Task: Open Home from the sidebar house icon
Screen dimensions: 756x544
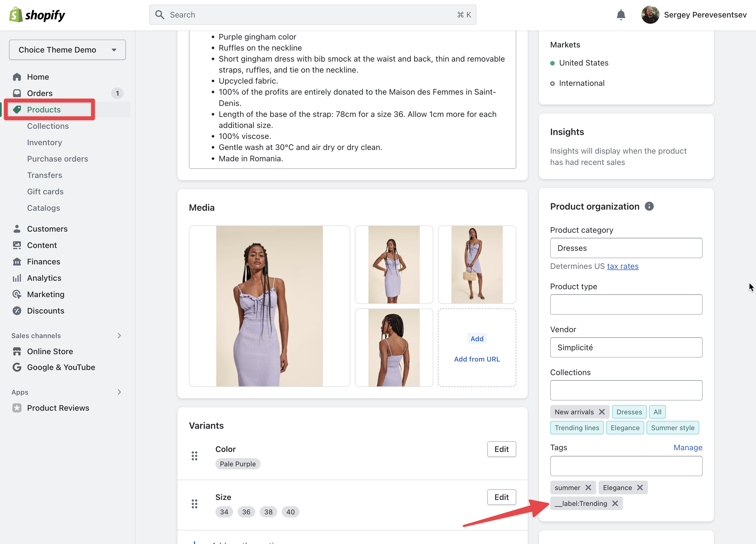Action: (17, 77)
